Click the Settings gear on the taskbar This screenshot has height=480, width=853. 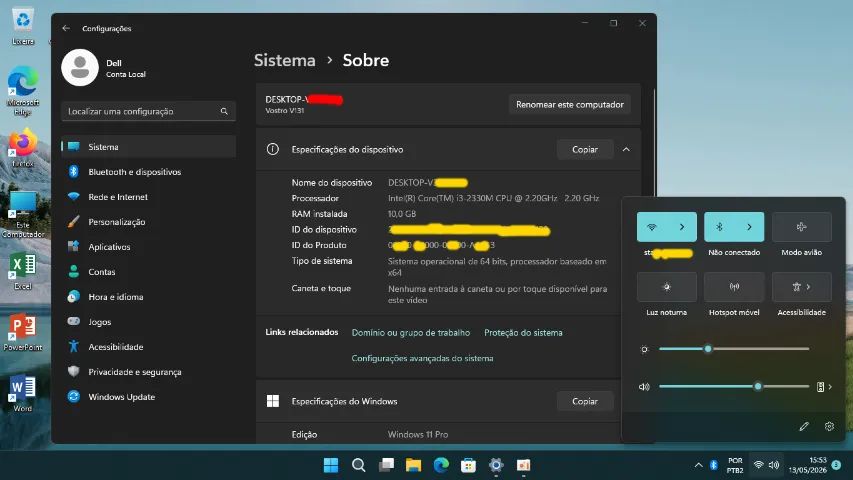(496, 465)
